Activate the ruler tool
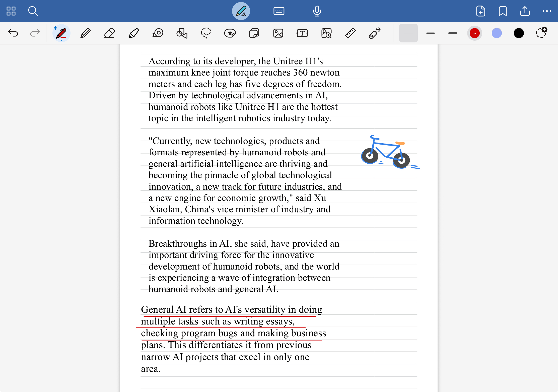Screen dimensions: 558x392 pyautogui.click(x=350, y=33)
